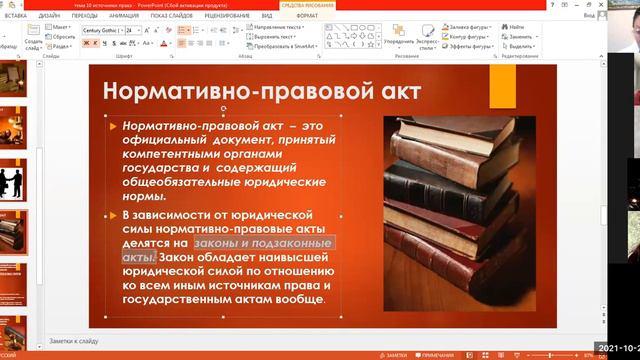Image resolution: width=640 pixels, height=360 pixels.
Task: Open Express styles (Экспресс-стили) icon
Action: pos(427,31)
